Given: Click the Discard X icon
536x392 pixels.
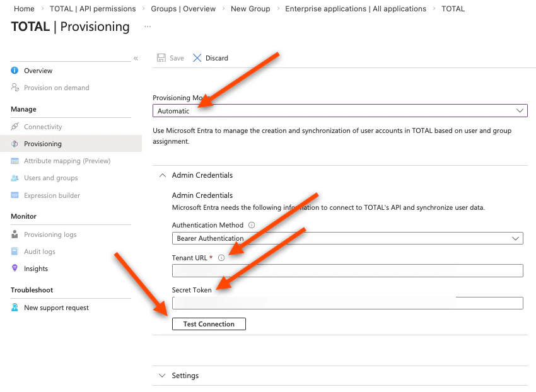Looking at the screenshot, I should [197, 58].
